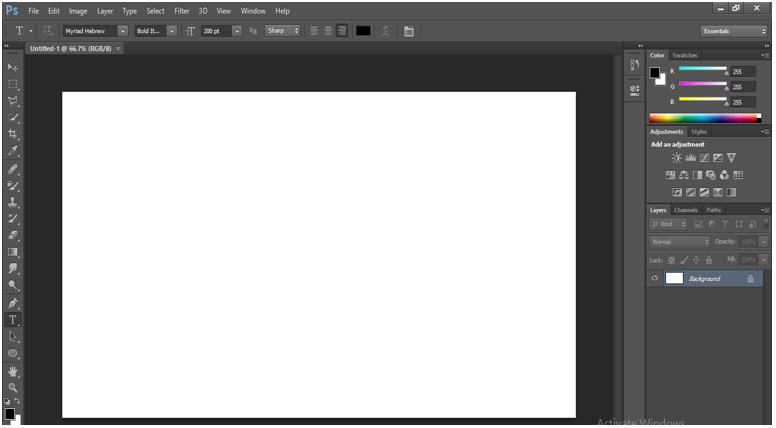Open the File menu

[34, 11]
